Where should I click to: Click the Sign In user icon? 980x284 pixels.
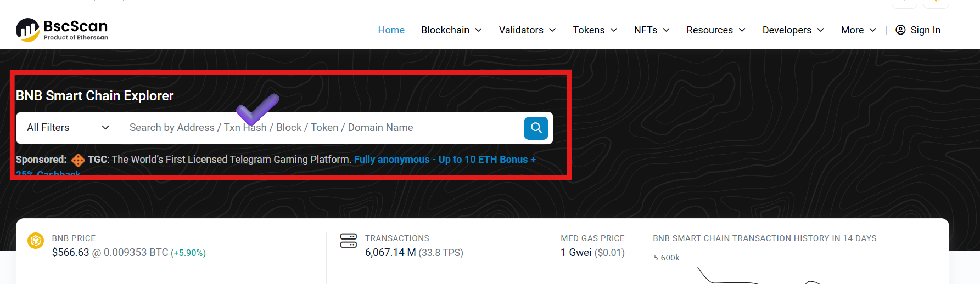click(900, 30)
